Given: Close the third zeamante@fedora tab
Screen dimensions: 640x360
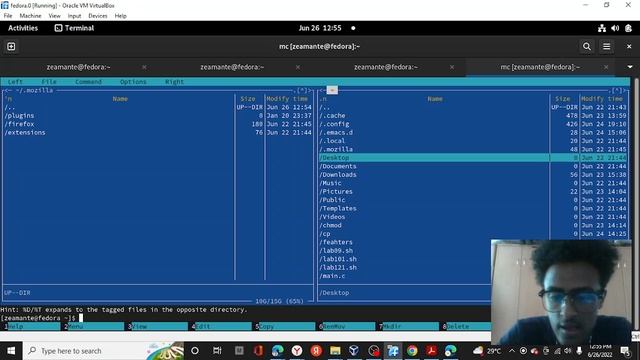Looking at the screenshot, I should (452, 67).
